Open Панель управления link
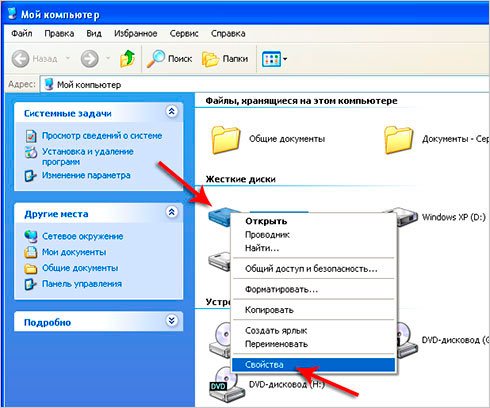The height and width of the screenshot is (408, 490). pyautogui.click(x=82, y=284)
